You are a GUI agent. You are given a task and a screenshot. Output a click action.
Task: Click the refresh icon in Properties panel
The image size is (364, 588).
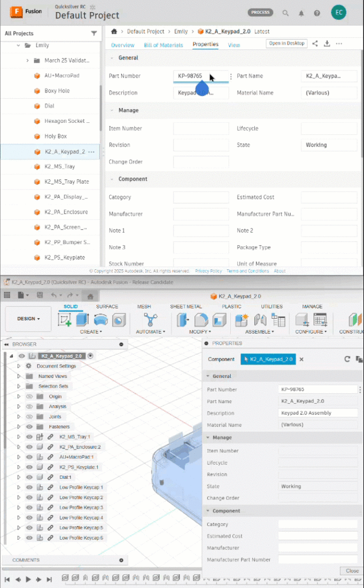(x=347, y=359)
